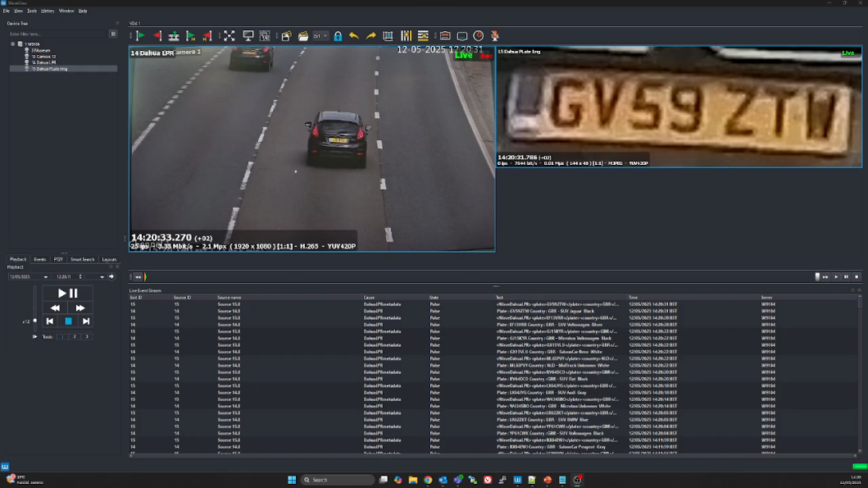The width and height of the screenshot is (868, 488).
Task: Open the History menu
Action: click(x=48, y=11)
